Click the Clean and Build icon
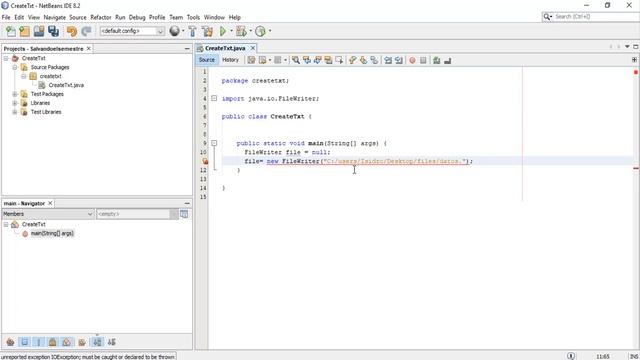 207,31
